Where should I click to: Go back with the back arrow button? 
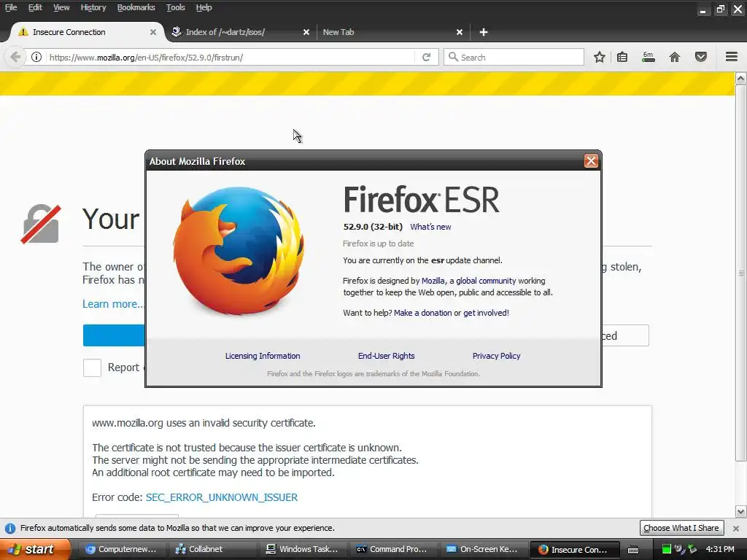[15, 57]
